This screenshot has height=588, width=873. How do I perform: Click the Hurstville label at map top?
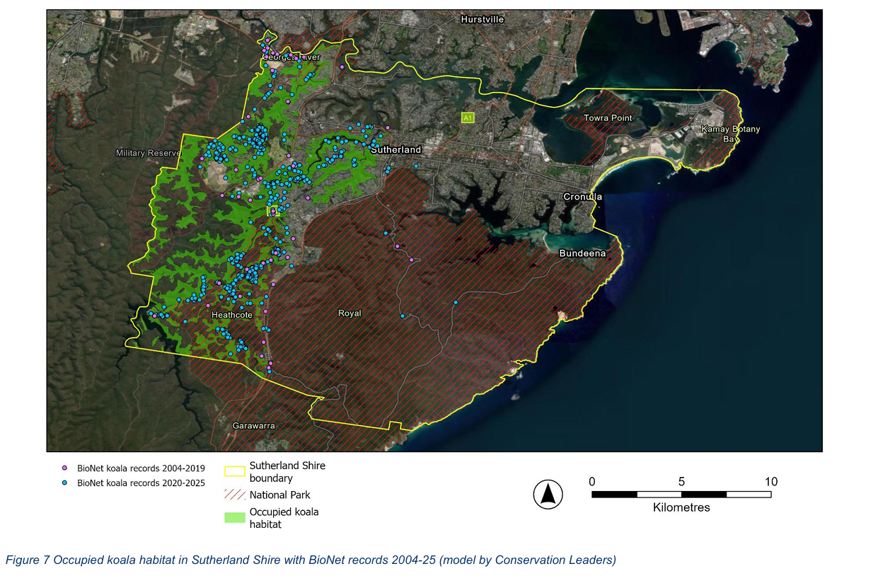[x=482, y=20]
